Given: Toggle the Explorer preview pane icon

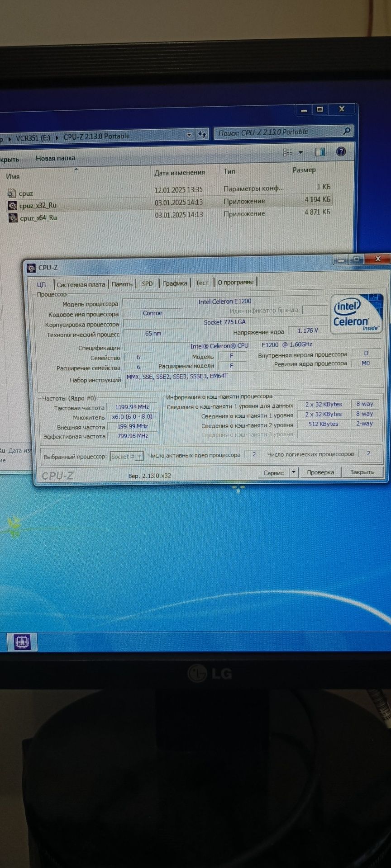Looking at the screenshot, I should pyautogui.click(x=320, y=152).
